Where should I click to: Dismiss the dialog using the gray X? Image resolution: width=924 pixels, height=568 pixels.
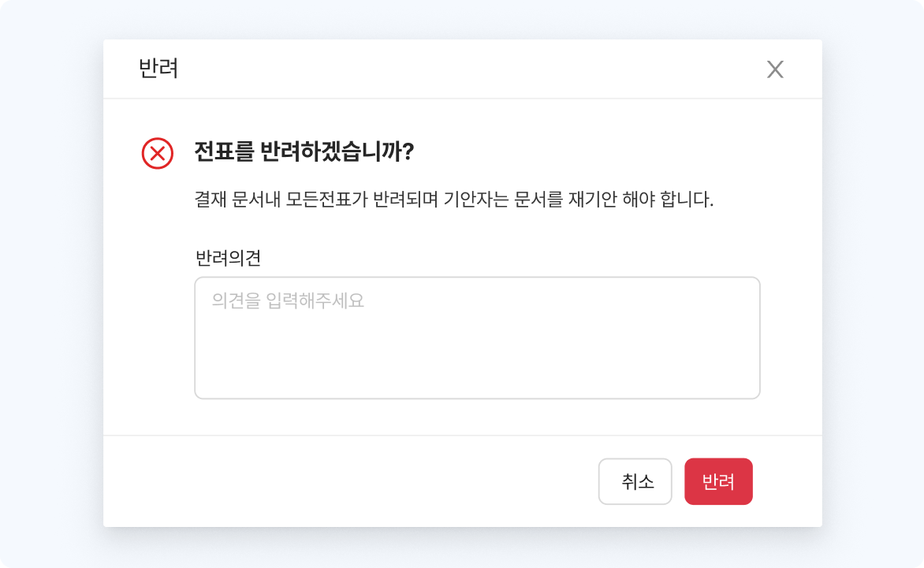[775, 69]
